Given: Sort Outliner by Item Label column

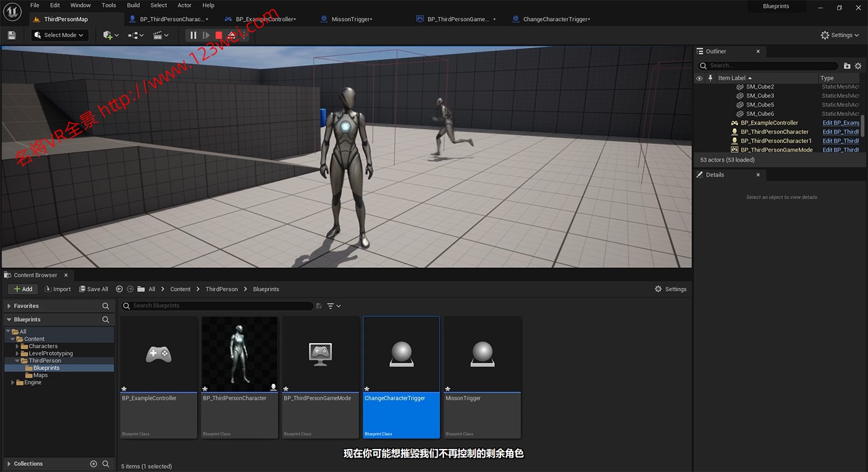Looking at the screenshot, I should click(x=732, y=78).
